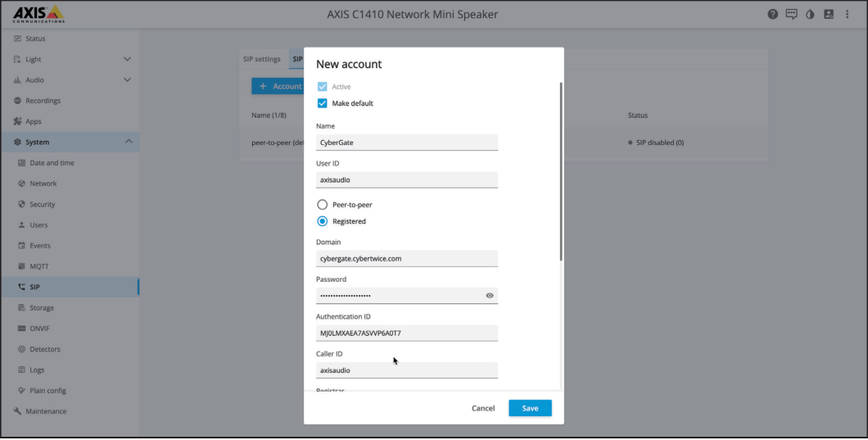The width and height of the screenshot is (868, 440).
Task: Click the MQTT icon in sidebar
Action: coord(21,266)
